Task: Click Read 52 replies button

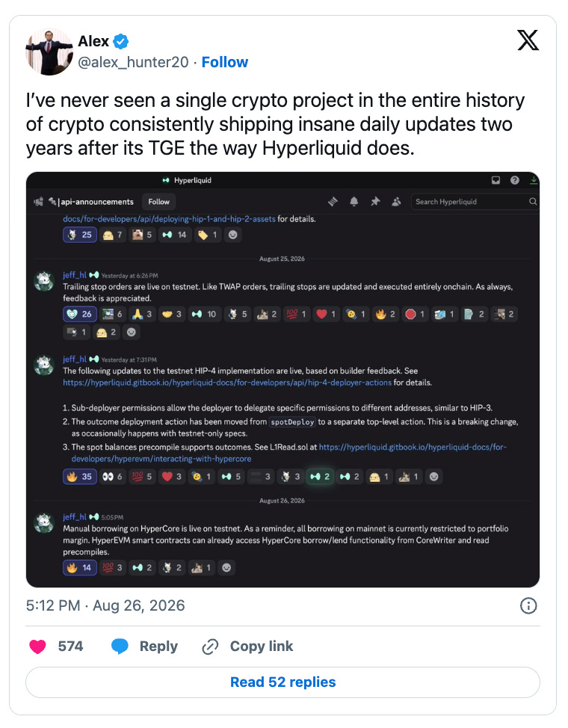Action: coord(283,682)
